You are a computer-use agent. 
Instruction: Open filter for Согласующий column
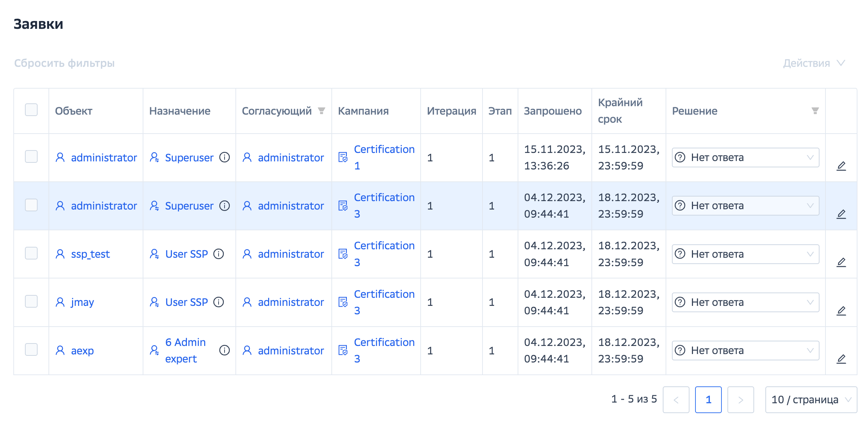click(321, 111)
